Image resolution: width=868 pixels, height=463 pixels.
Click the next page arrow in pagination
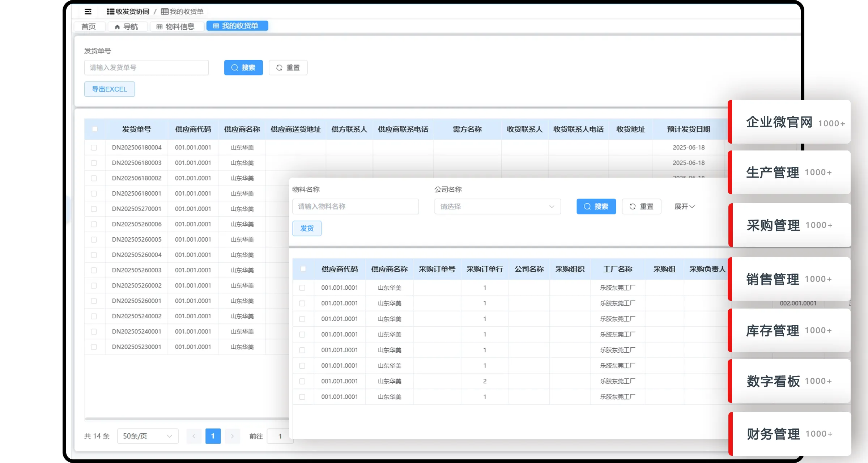point(232,436)
